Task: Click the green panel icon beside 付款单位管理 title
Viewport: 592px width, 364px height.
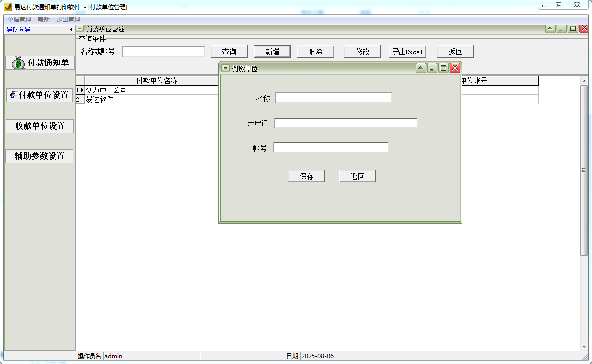Action: click(x=79, y=29)
